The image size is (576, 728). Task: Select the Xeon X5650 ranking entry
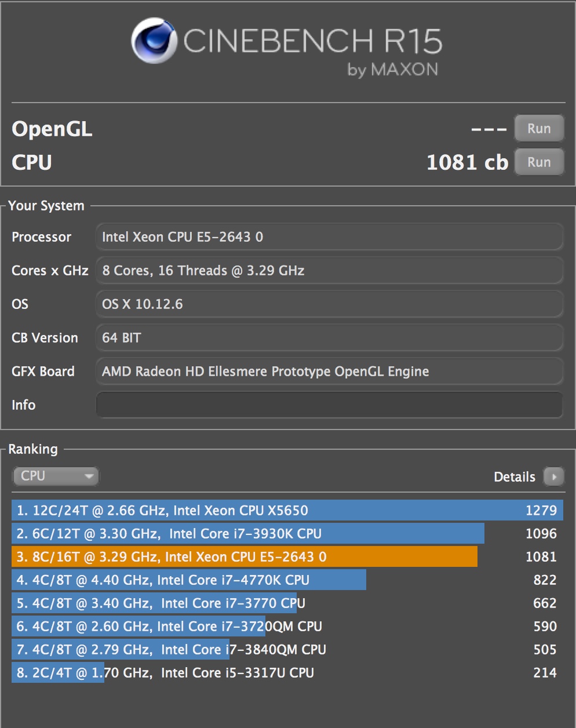tap(287, 511)
